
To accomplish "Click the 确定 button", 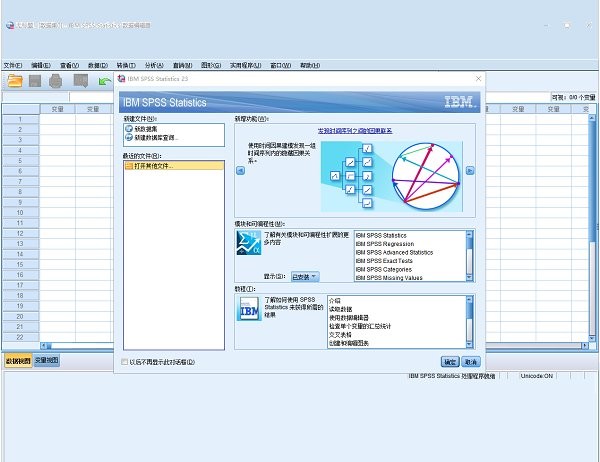I will 450,361.
